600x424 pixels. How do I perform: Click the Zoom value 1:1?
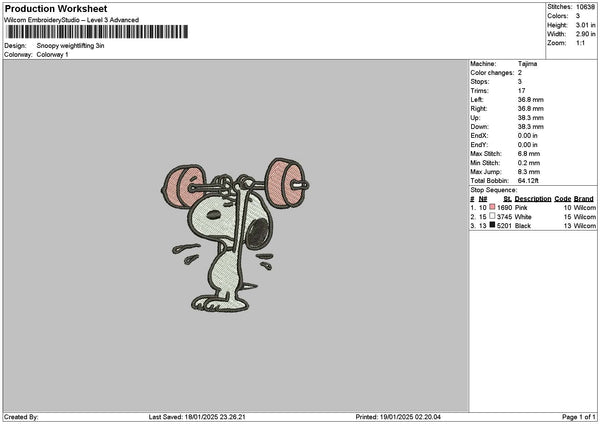click(580, 43)
